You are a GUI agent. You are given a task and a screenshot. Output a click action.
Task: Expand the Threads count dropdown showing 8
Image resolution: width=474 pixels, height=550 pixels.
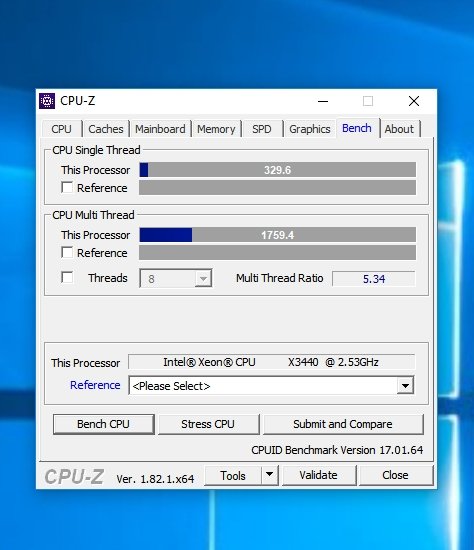[x=203, y=279]
